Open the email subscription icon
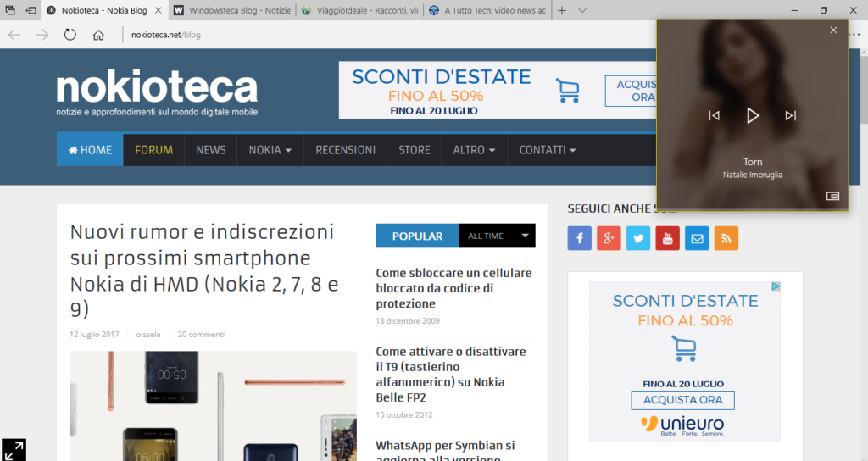This screenshot has width=868, height=461. coord(697,238)
